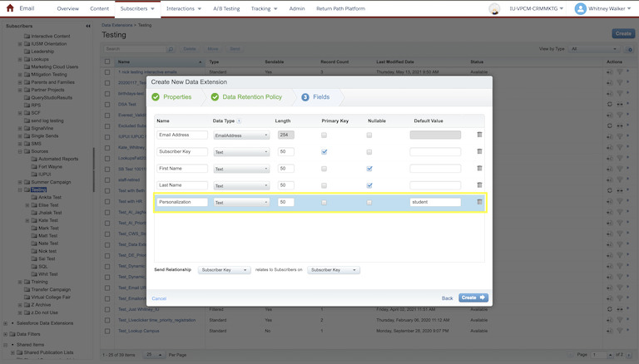Viewport: 639px width, 364px height.
Task: Click the Length field for Last Name
Action: (x=285, y=185)
